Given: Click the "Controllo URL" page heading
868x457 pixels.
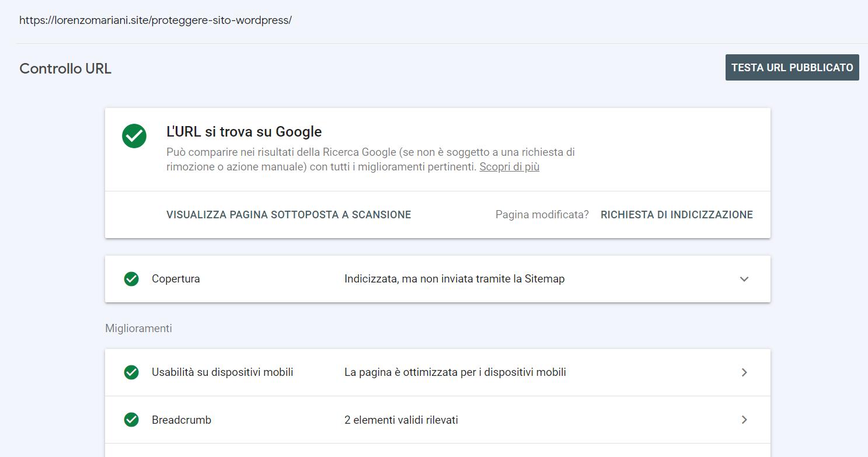Looking at the screenshot, I should [x=65, y=68].
